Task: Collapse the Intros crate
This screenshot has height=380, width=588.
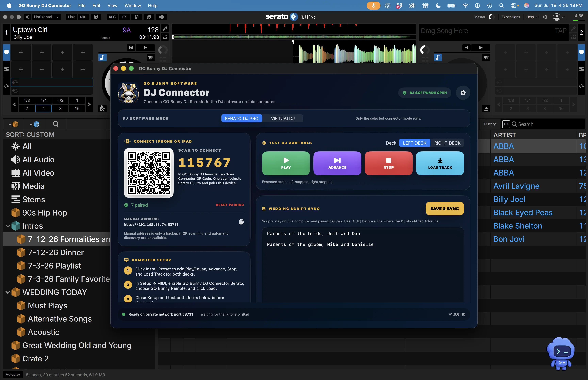Action: [x=8, y=226]
